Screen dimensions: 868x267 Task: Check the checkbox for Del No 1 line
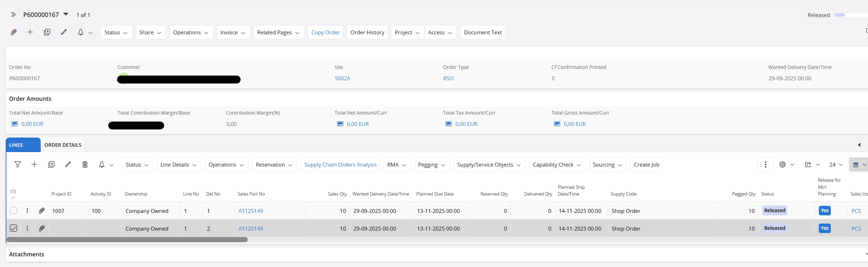pos(13,211)
